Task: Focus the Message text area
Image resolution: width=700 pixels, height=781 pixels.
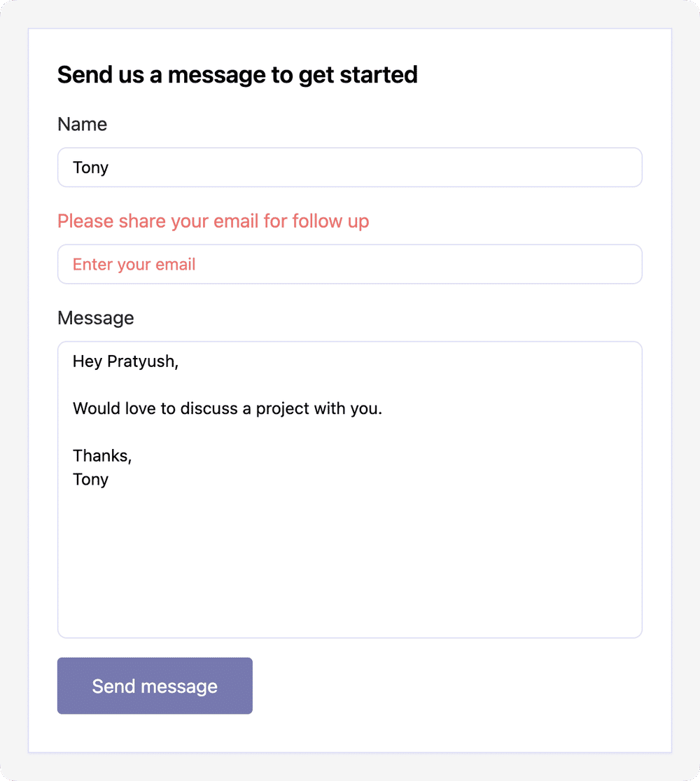Action: 349,490
